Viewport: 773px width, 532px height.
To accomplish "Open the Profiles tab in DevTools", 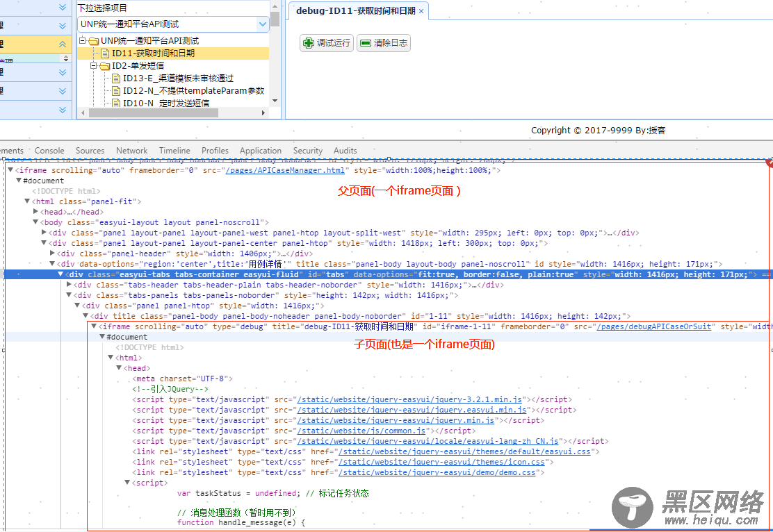I will (x=215, y=151).
